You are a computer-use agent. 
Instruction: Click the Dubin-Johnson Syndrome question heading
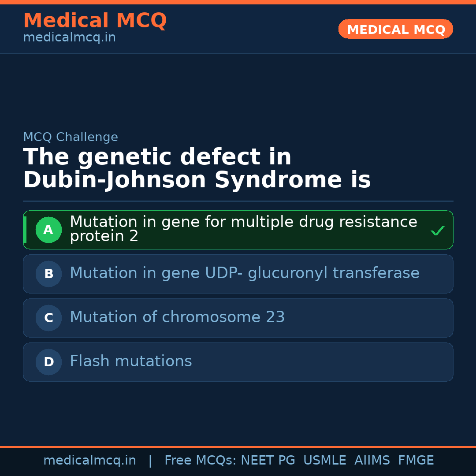click(x=197, y=169)
